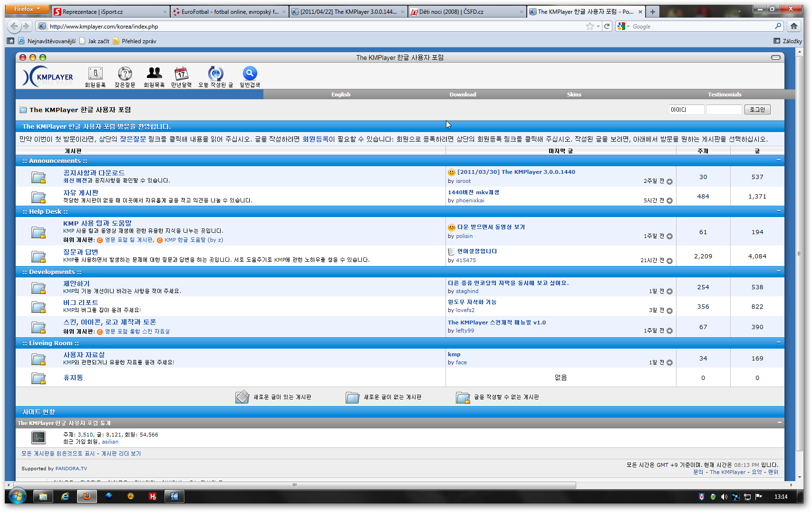Collapse the Announcements category
The width and height of the screenshot is (812, 512).
tap(779, 161)
